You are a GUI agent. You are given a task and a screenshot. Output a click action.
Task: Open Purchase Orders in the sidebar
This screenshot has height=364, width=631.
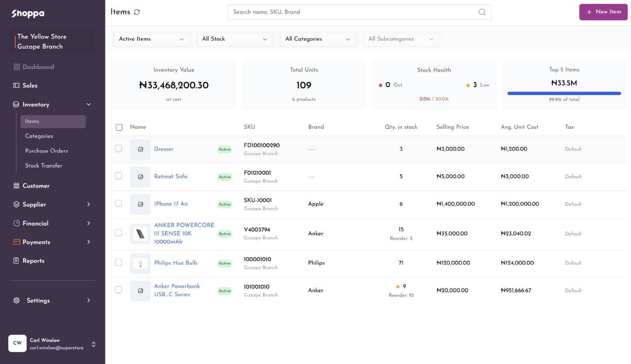click(x=47, y=151)
